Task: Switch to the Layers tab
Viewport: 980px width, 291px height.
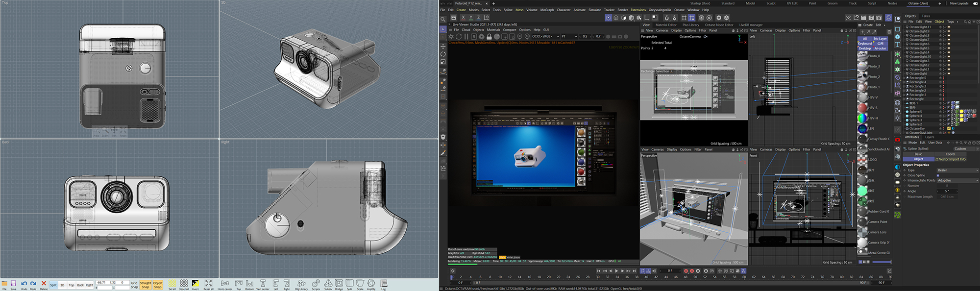Action: (x=930, y=137)
